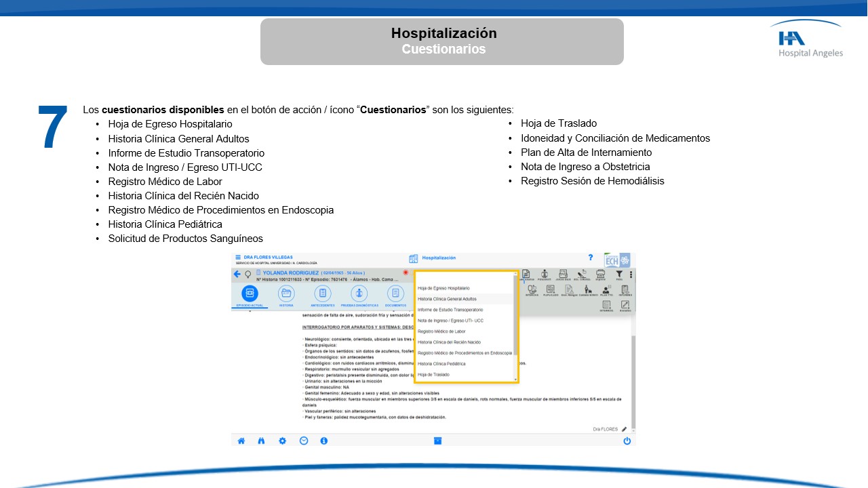
Task: Click the power logout icon at bottom right
Action: [627, 441]
